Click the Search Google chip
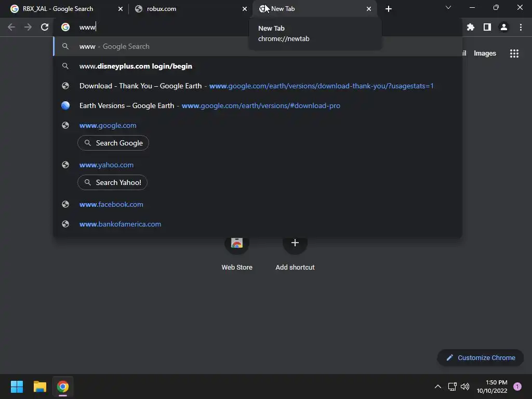Image resolution: width=532 pixels, height=399 pixels. [x=113, y=143]
